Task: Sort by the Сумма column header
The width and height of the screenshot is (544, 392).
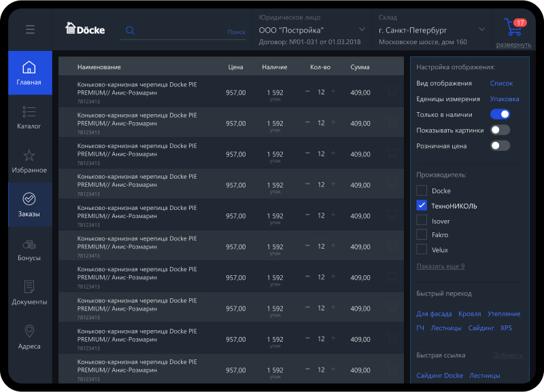Action: [x=360, y=67]
